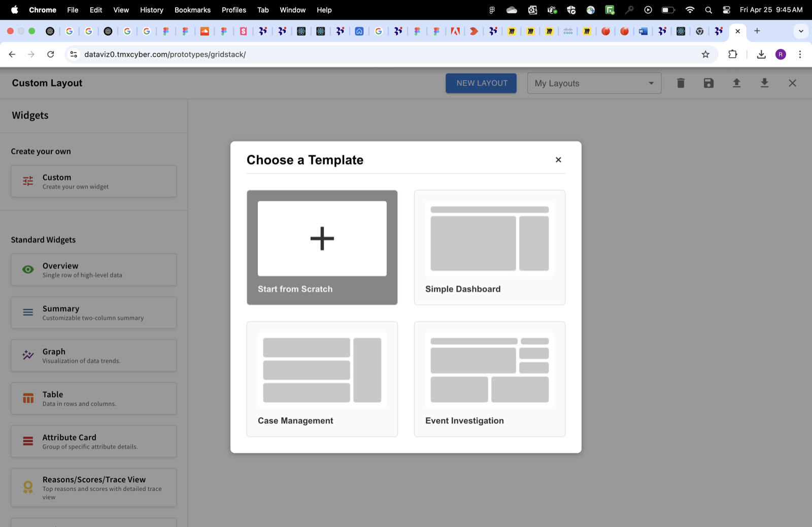
Task: Click the Custom widget sliders icon
Action: [x=27, y=181]
